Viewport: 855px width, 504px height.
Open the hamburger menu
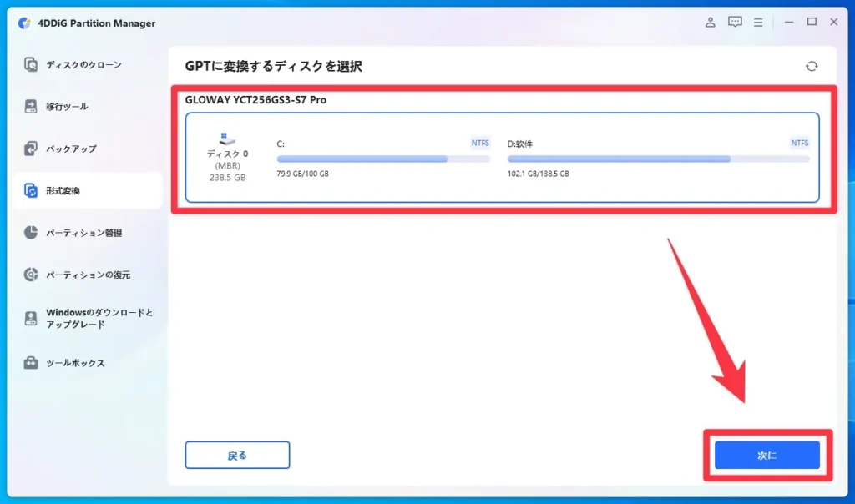(759, 23)
